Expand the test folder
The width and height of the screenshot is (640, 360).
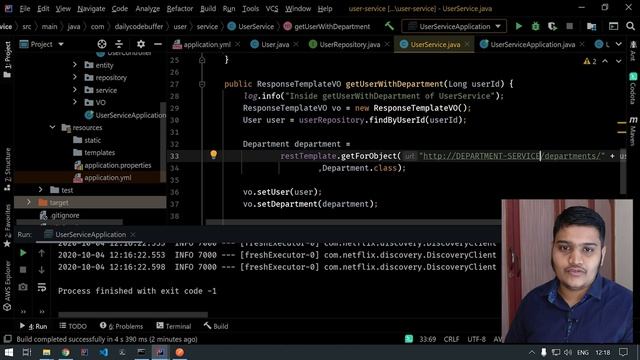(x=40, y=190)
